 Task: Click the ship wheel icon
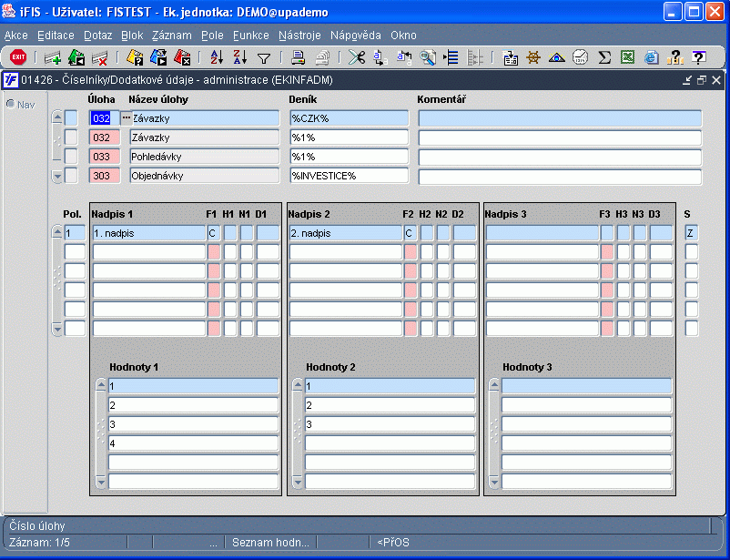point(533,57)
